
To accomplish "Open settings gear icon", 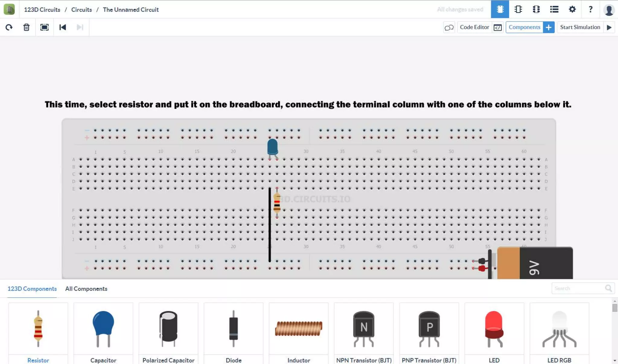I will click(x=572, y=9).
